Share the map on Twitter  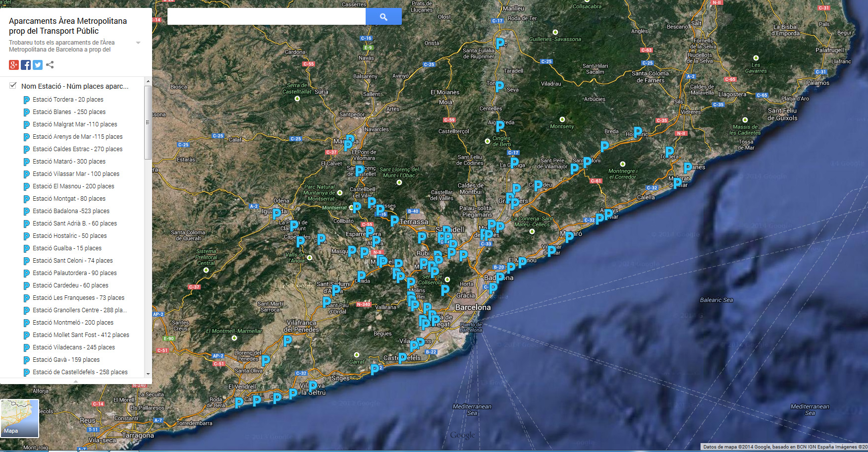click(x=38, y=65)
